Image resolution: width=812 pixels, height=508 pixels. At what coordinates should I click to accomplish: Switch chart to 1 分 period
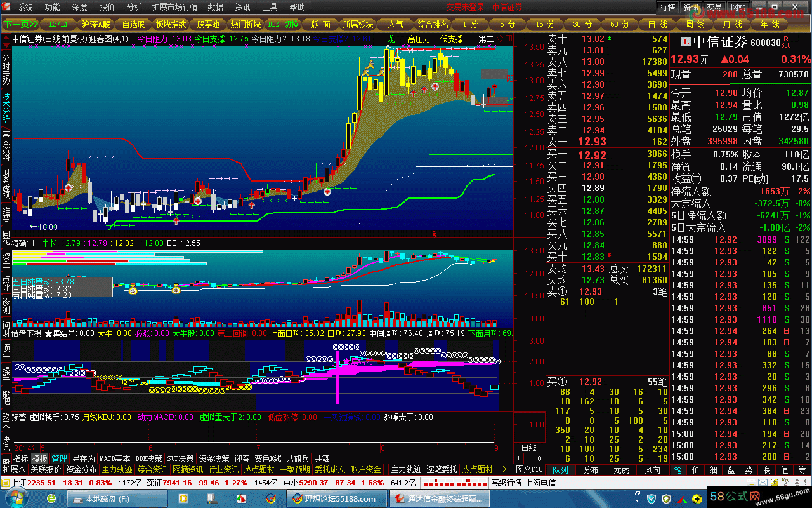point(471,24)
